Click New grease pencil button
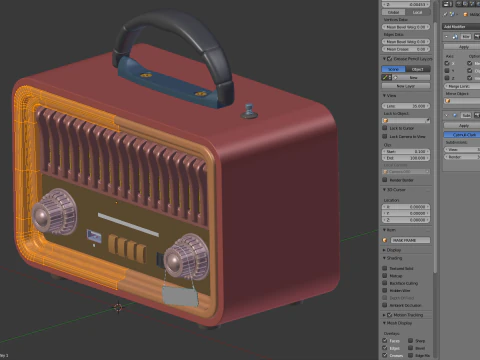Screen dimensions: 480x360 point(411,77)
